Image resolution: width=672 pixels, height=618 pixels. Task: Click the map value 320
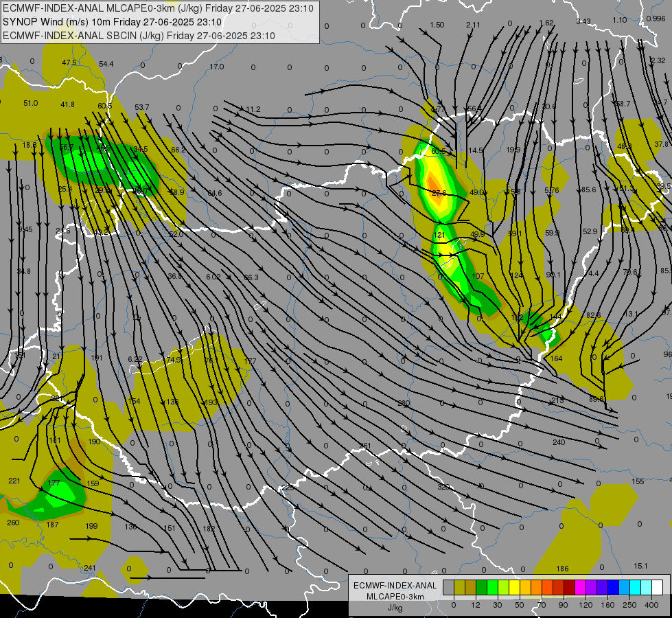(x=443, y=487)
